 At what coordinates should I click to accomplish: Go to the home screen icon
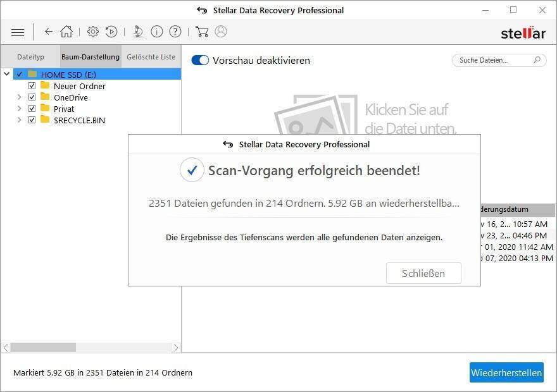(x=66, y=32)
